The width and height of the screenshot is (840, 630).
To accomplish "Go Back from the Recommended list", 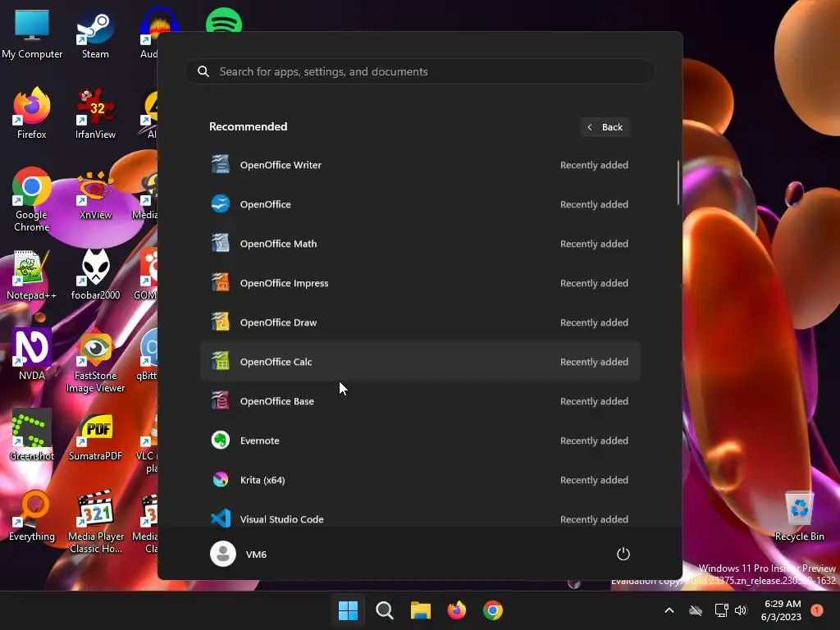I will (x=605, y=127).
